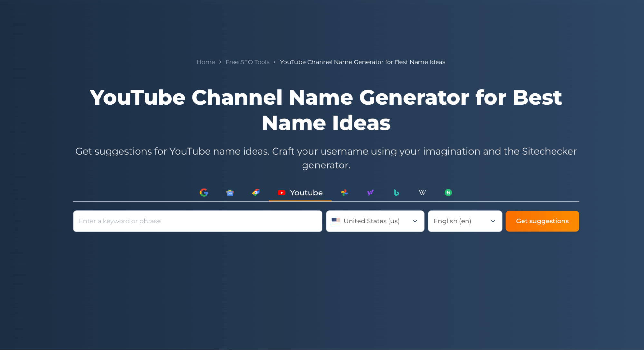This screenshot has height=350, width=644.
Task: Click the Get suggestions button
Action: (542, 221)
